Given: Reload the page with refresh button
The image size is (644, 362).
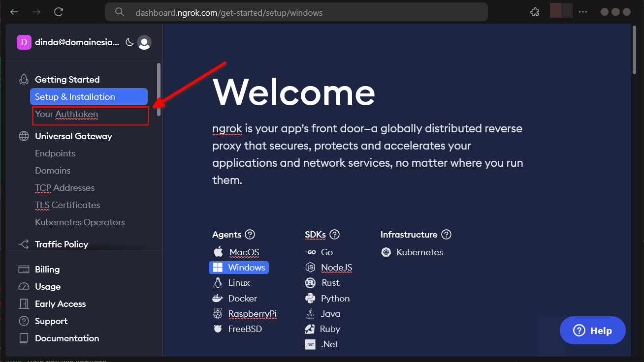Looking at the screenshot, I should point(59,12).
